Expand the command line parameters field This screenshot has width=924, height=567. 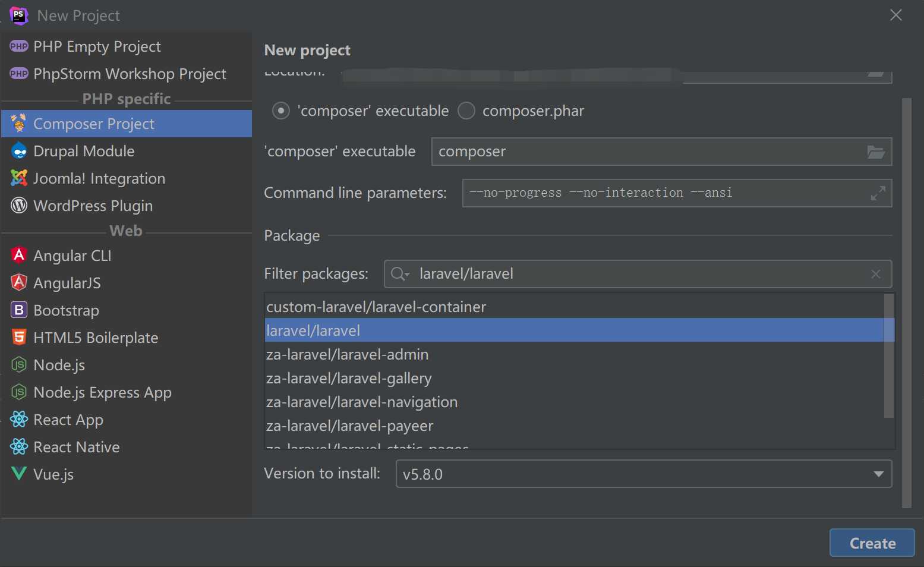878,193
